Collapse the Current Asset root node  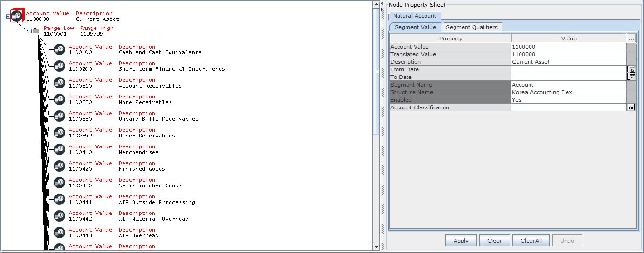(x=8, y=16)
